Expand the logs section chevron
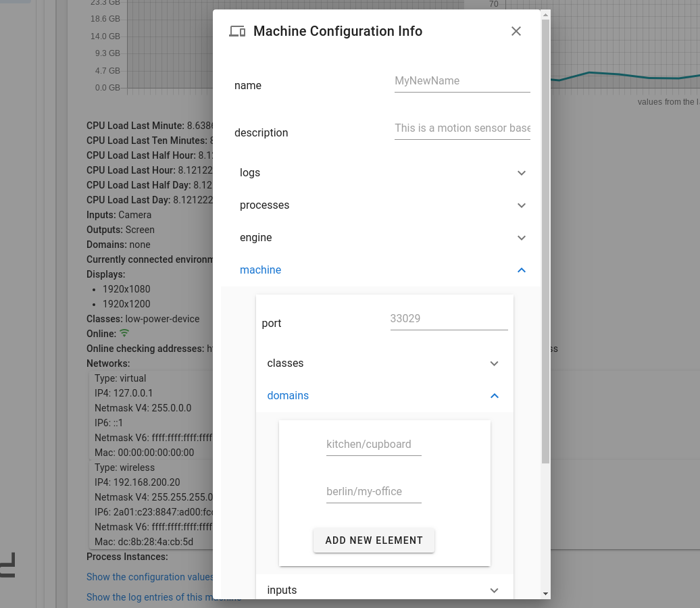 (x=521, y=173)
